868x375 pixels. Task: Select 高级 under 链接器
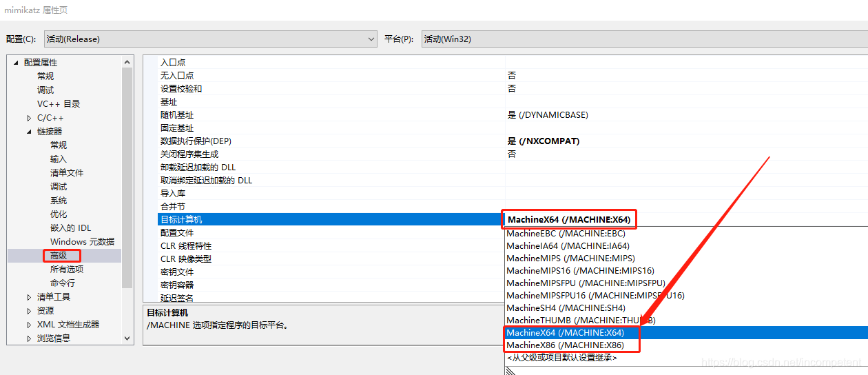(x=59, y=256)
